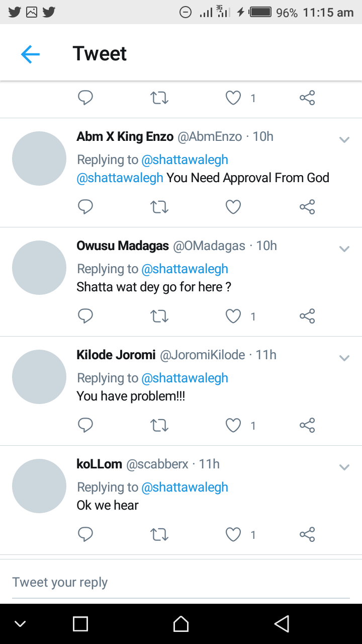
Task: Open the Android recent apps square
Action: 80,624
